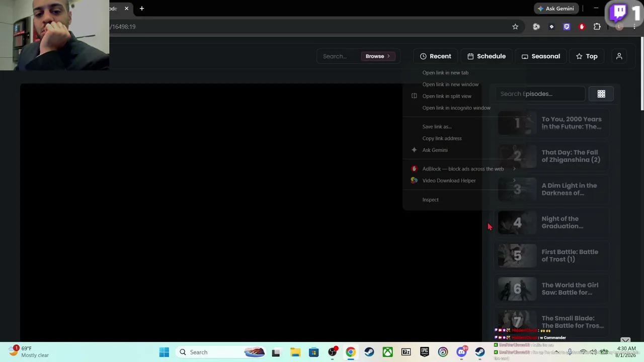Image resolution: width=644 pixels, height=362 pixels.
Task: Open the Seasonal anime page
Action: [541, 56]
